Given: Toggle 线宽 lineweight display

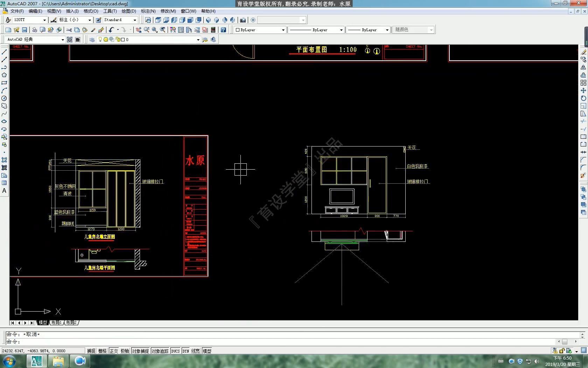Looking at the screenshot, I should (196, 351).
